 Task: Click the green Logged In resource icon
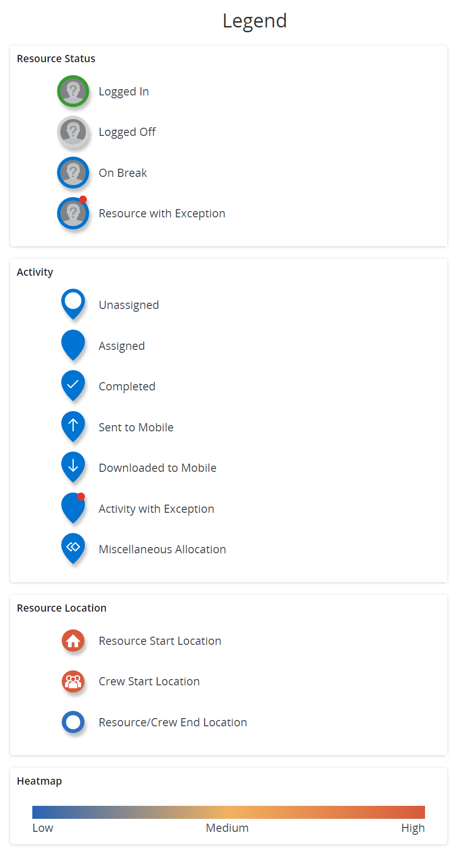[73, 91]
